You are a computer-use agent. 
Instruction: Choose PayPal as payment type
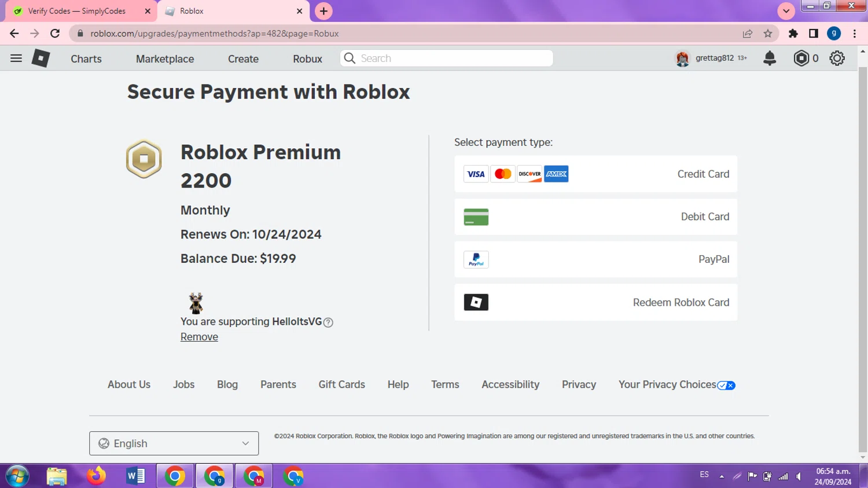(595, 259)
